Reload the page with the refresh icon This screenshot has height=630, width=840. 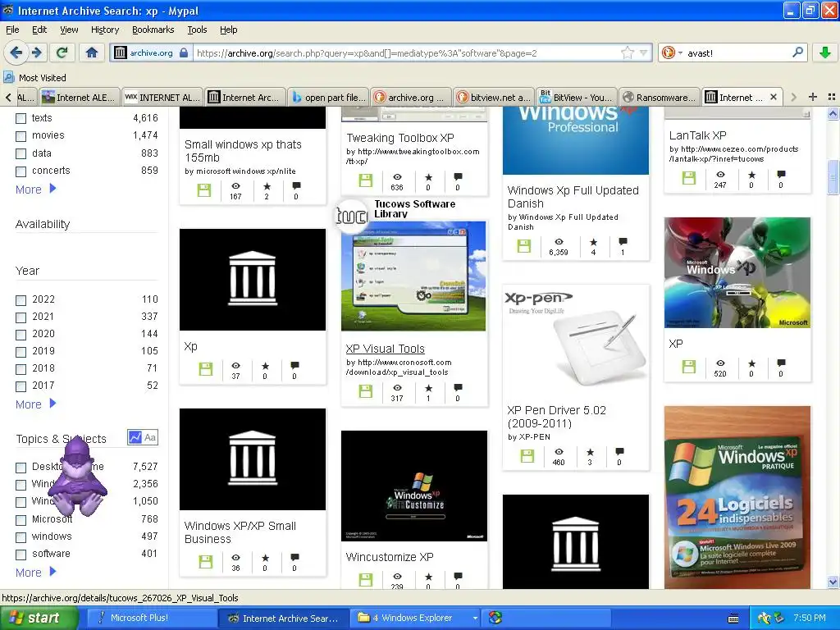tap(62, 52)
